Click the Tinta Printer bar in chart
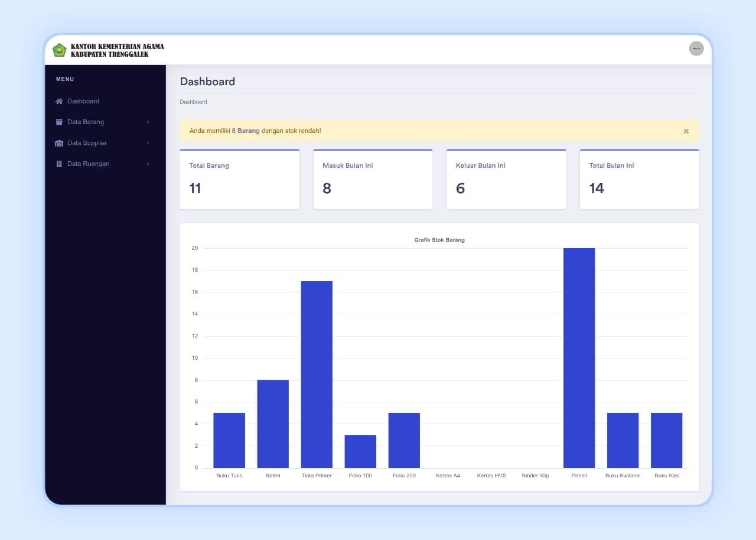This screenshot has width=756, height=540. coord(317,375)
